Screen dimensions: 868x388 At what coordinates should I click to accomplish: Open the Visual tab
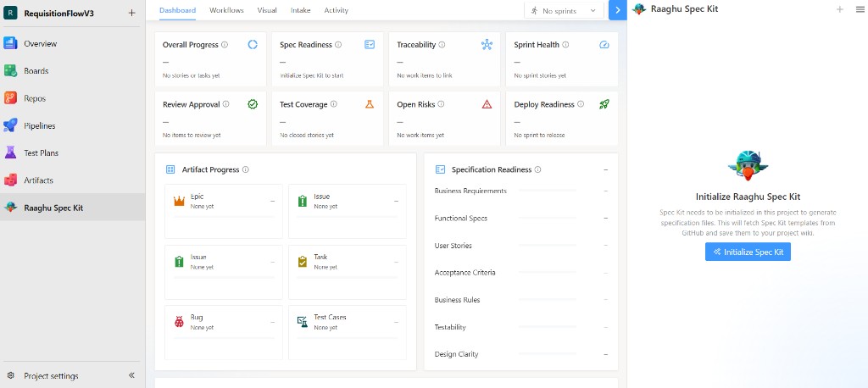[267, 10]
